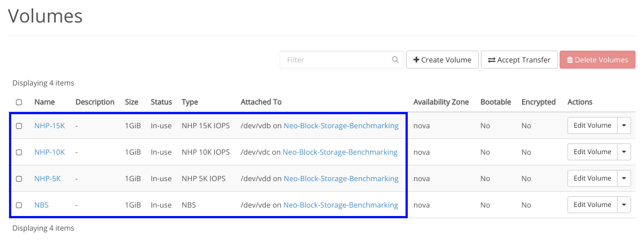644x243 pixels.
Task: Mark the NBS volume checkbox
Action: point(19,205)
